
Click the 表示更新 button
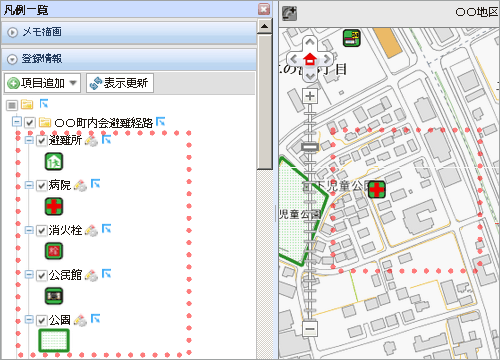point(120,83)
